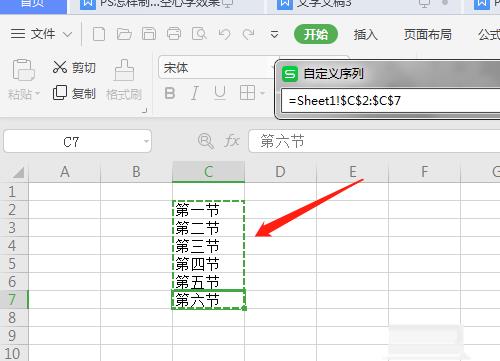This screenshot has height=361, width=500.
Task: Toggle bold formatting
Action: (x=170, y=93)
